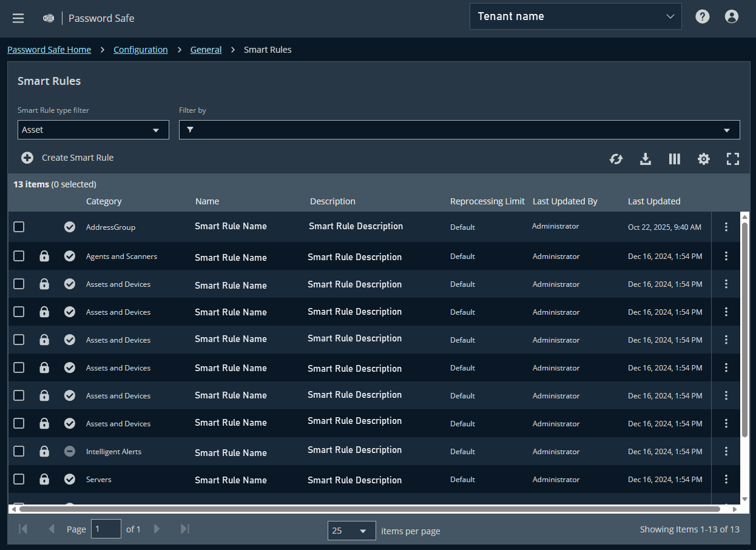Download the Smart Rules list
This screenshot has width=756, height=550.
[x=646, y=159]
